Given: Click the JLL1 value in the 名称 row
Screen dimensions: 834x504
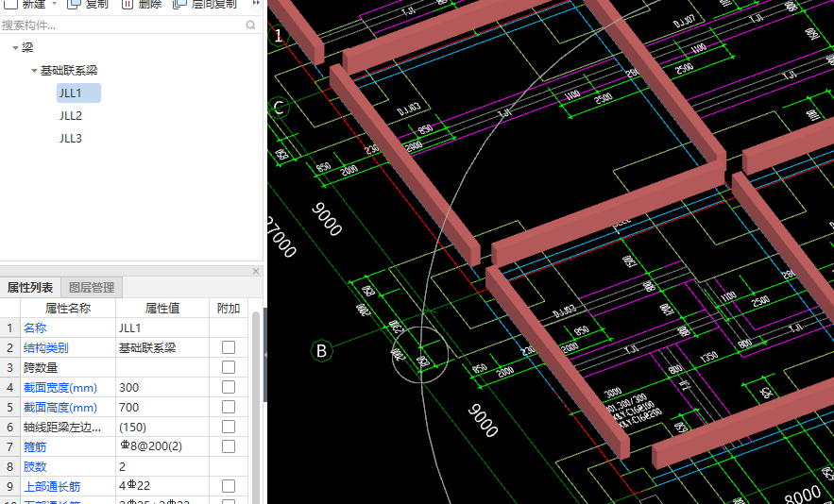Looking at the screenshot, I should [x=162, y=328].
